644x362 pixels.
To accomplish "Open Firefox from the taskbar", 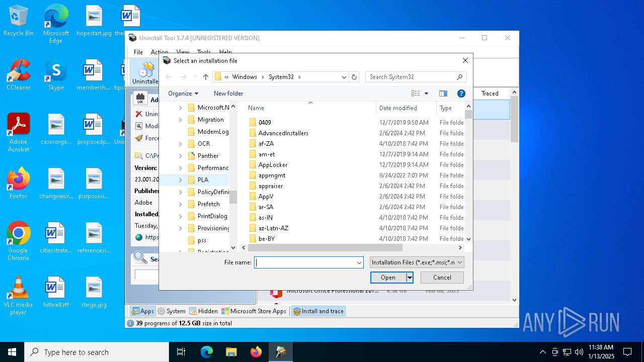I will click(x=256, y=352).
